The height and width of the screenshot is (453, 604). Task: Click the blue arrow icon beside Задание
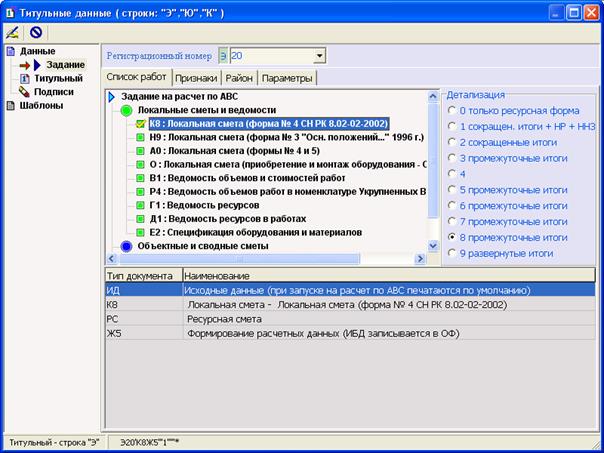coord(37,65)
